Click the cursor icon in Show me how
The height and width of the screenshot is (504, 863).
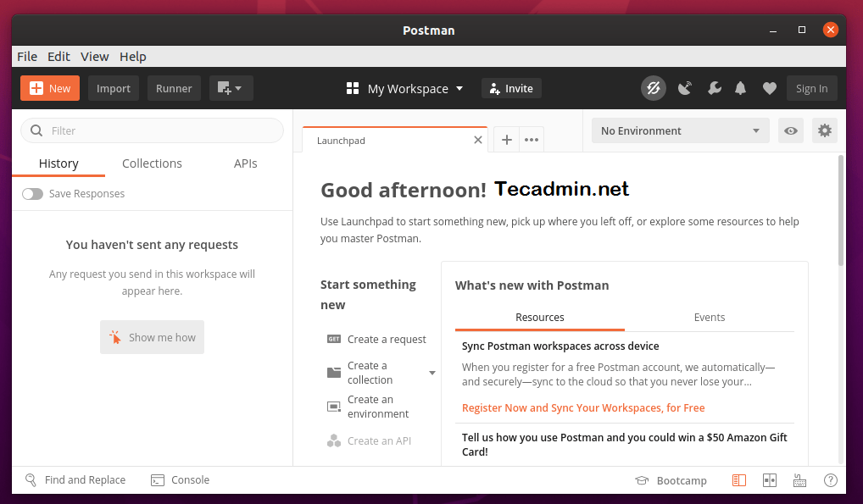[x=115, y=337]
